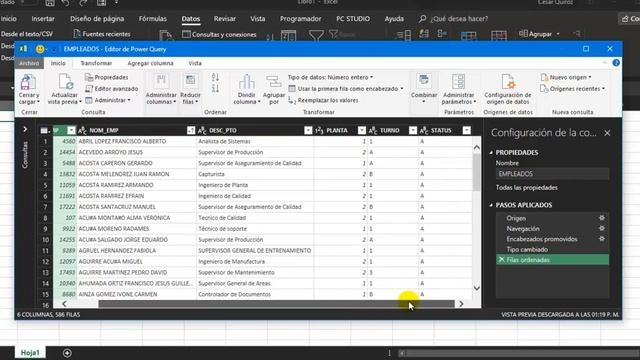The height and width of the screenshot is (360, 640).
Task: Open the Editor avanzado
Action: pyautogui.click(x=111, y=89)
